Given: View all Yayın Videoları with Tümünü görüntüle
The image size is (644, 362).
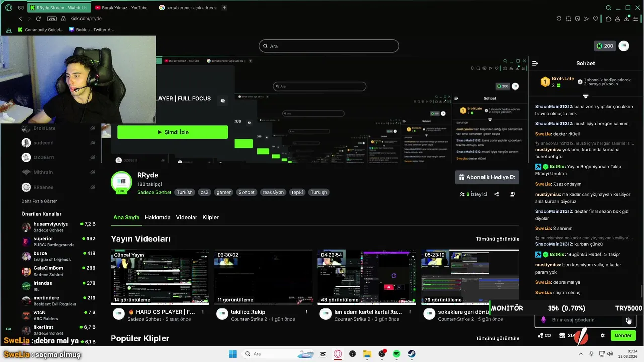Looking at the screenshot, I should [x=498, y=239].
